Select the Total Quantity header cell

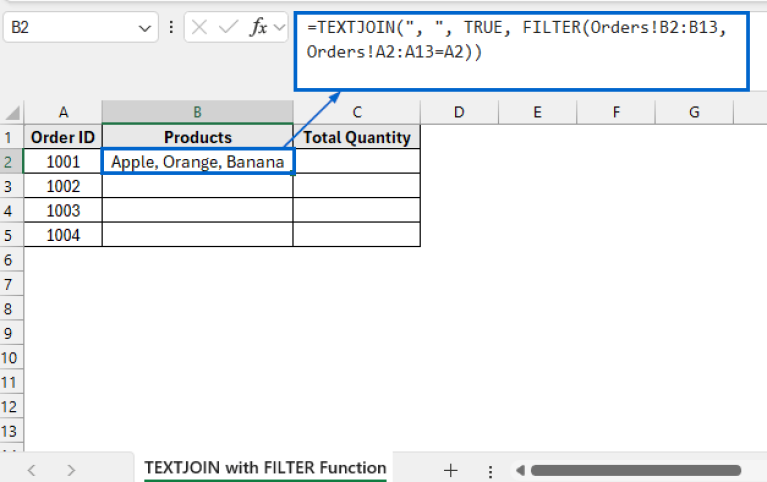pyautogui.click(x=356, y=137)
